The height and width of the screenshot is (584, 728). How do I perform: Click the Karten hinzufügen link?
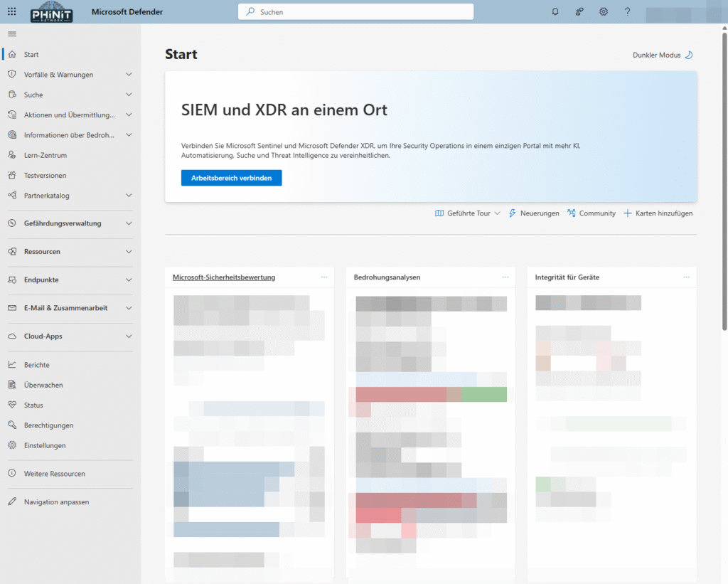point(658,213)
